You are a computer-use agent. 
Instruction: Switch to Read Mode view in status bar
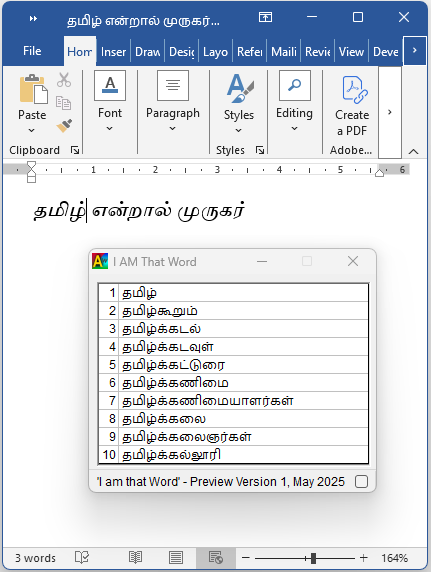coord(135,557)
